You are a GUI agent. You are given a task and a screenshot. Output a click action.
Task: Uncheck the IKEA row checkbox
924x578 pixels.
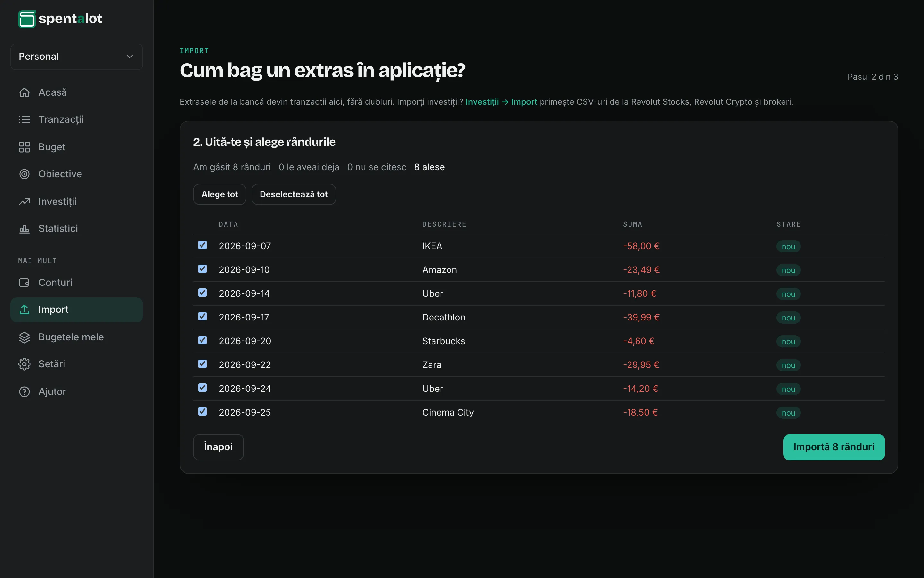click(x=202, y=245)
